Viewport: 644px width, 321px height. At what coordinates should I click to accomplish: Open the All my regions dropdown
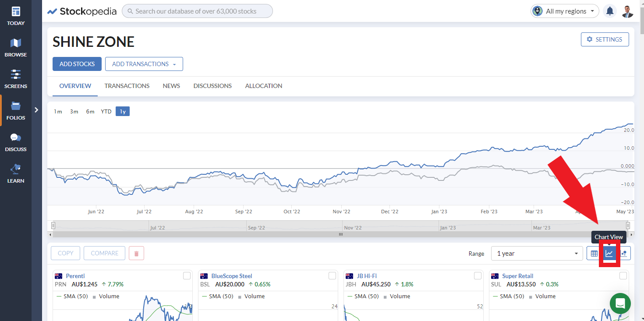point(565,11)
